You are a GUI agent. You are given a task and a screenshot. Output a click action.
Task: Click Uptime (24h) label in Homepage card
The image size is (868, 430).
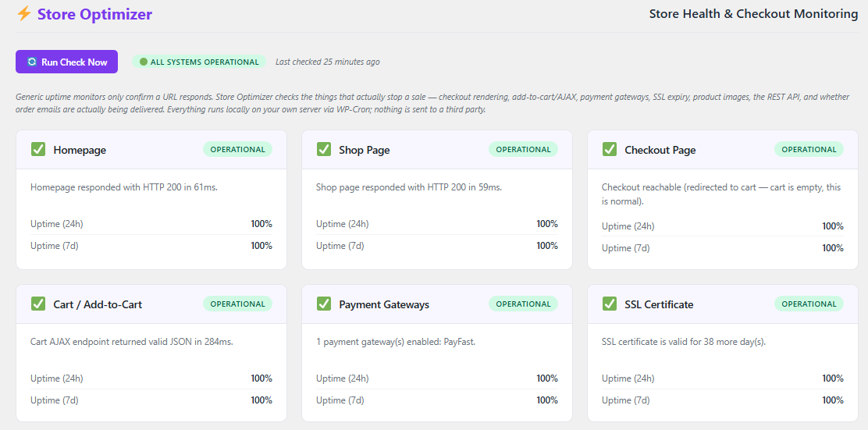tap(57, 223)
